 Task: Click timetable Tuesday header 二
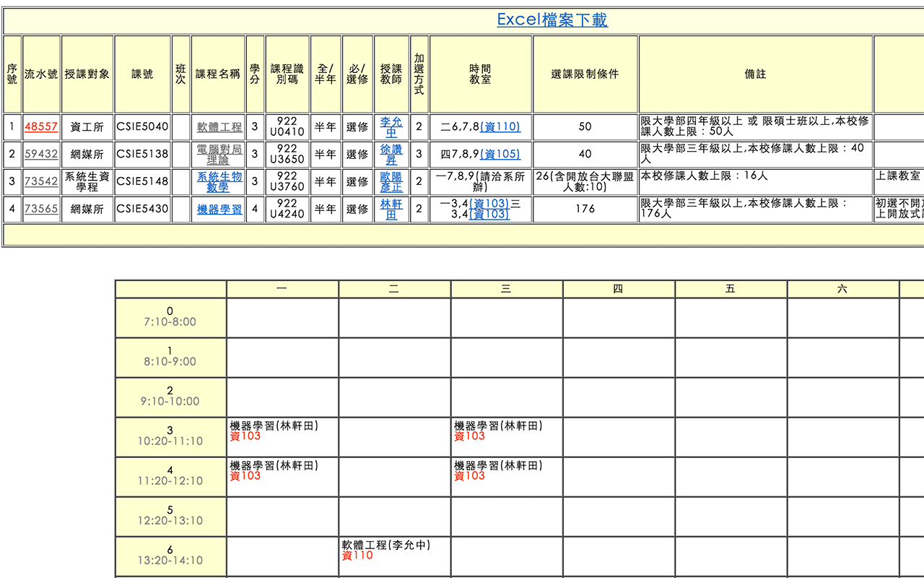394,289
